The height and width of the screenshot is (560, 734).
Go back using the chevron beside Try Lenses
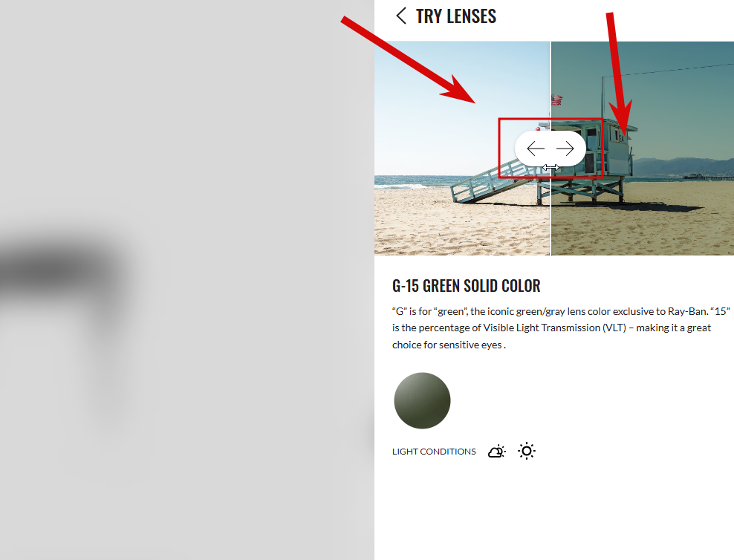(401, 16)
